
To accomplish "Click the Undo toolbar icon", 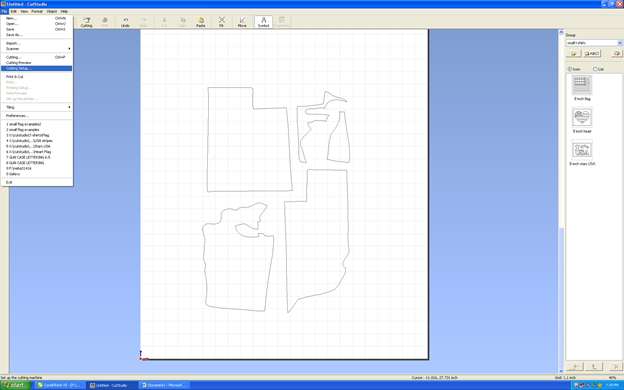I will pyautogui.click(x=125, y=22).
